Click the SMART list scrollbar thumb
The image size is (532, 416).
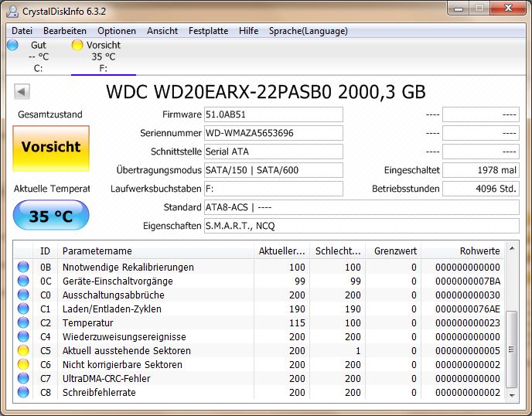tap(512, 350)
